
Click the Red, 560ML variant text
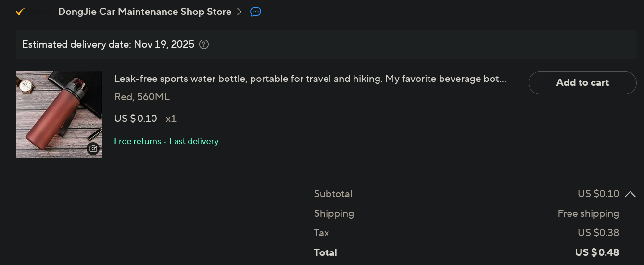click(142, 97)
